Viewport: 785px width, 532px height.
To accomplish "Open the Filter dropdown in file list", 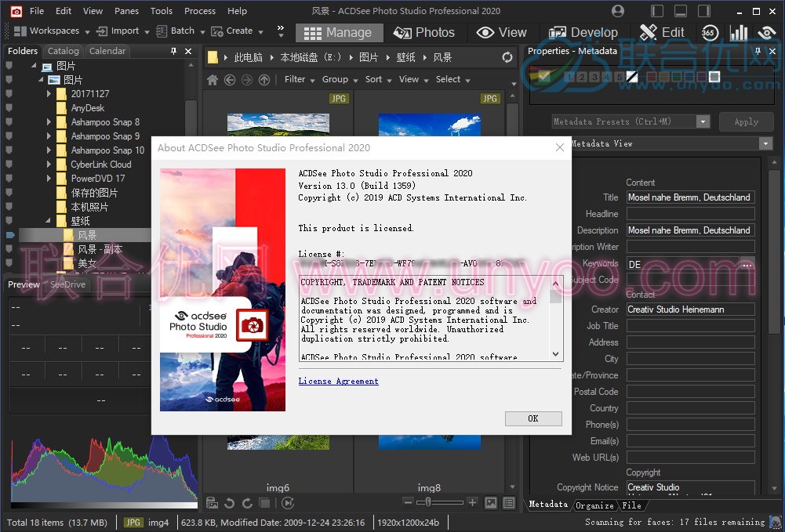I will pyautogui.click(x=300, y=79).
